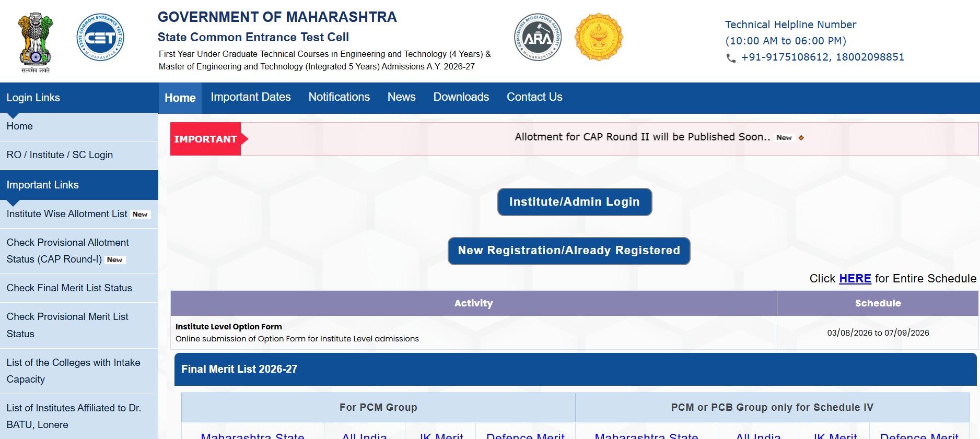Viewport: 980px width, 439px height.
Task: Click the State CET Cell circular logo
Action: pyautogui.click(x=100, y=37)
